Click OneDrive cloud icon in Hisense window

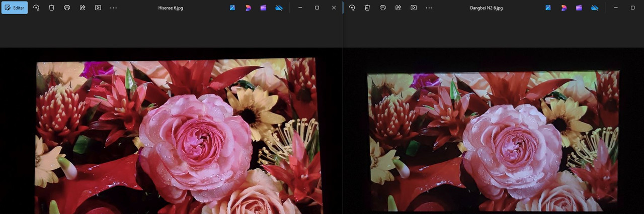(x=279, y=8)
